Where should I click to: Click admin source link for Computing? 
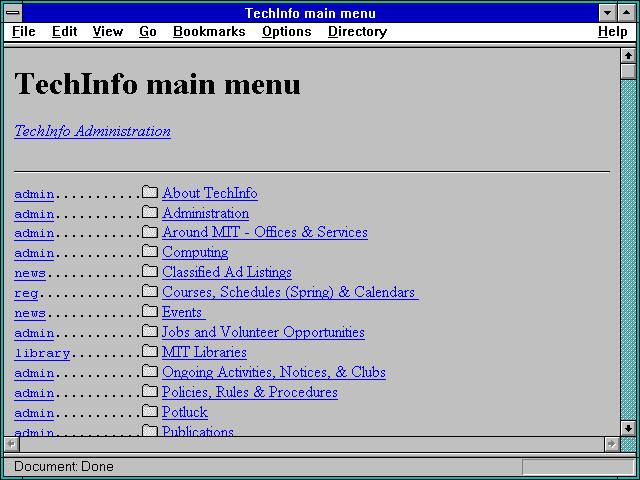pyautogui.click(x=34, y=254)
